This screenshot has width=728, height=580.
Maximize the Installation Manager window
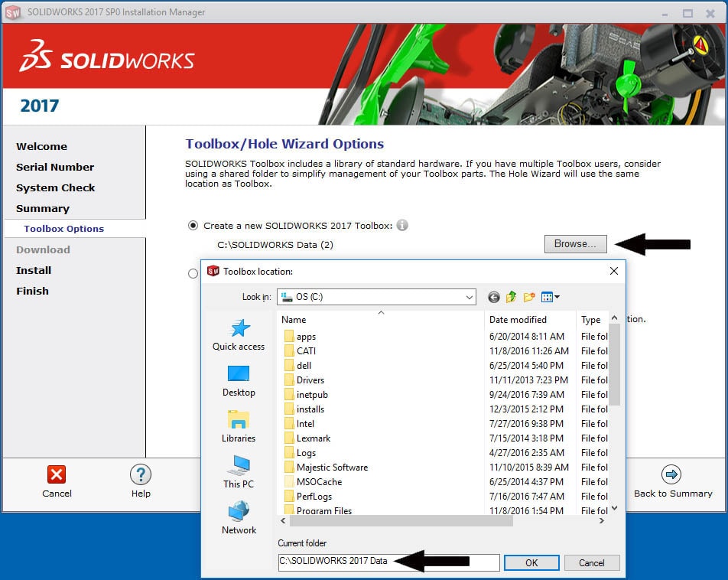coord(687,14)
